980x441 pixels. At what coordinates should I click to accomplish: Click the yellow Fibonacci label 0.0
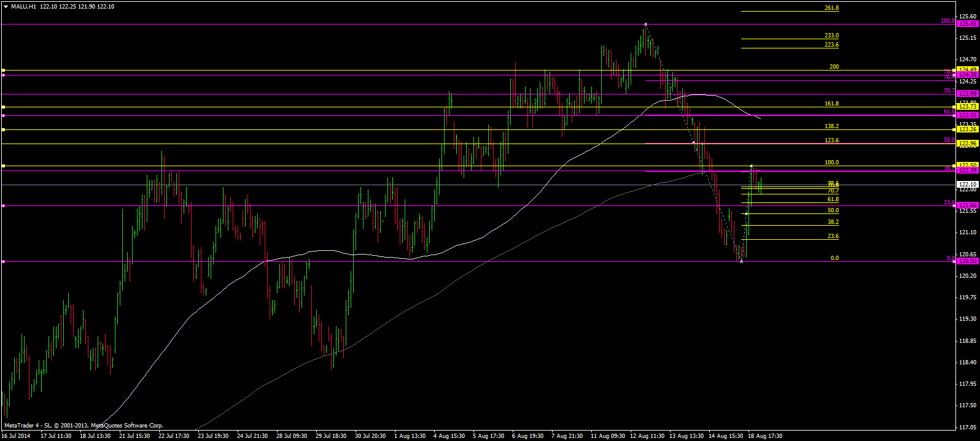tap(834, 258)
